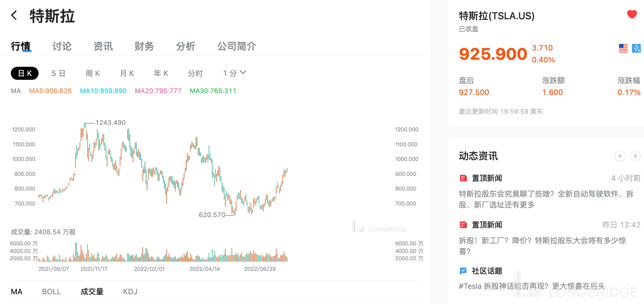Select the 日K chart period
The image size is (644, 304).
pos(25,73)
